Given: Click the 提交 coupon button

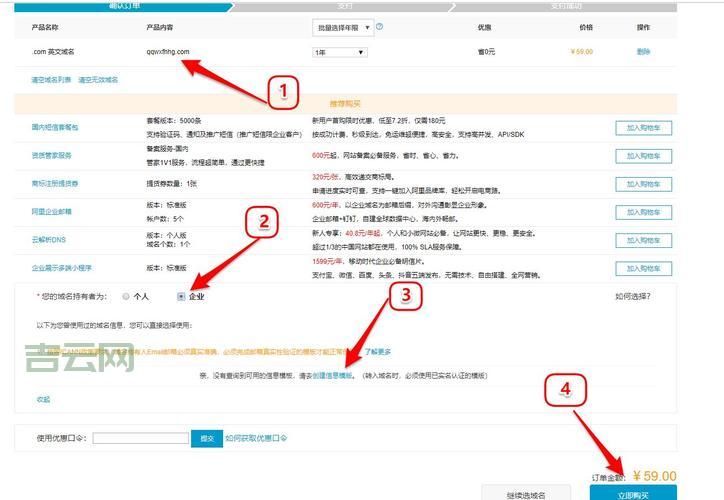Looking at the screenshot, I should (207, 438).
